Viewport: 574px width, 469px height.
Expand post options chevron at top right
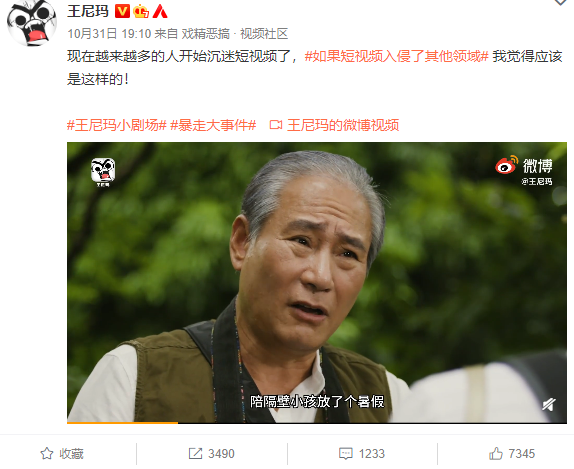pyautogui.click(x=560, y=2)
